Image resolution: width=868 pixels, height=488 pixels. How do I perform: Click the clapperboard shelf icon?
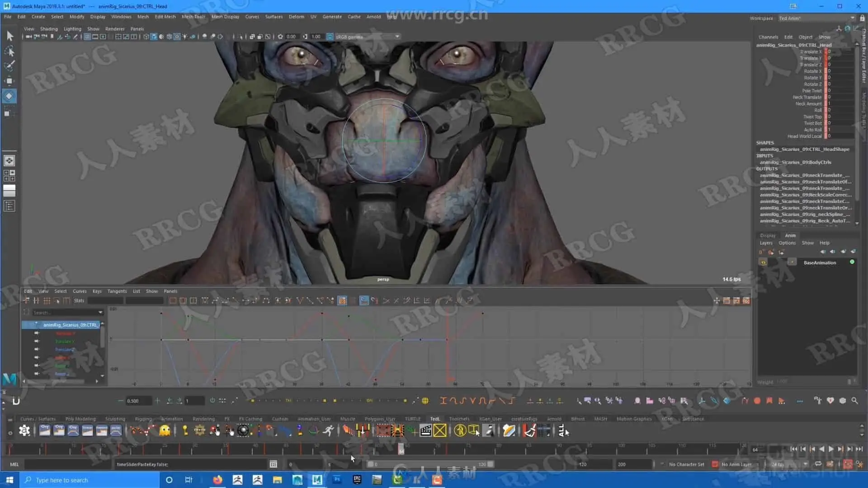point(425,431)
